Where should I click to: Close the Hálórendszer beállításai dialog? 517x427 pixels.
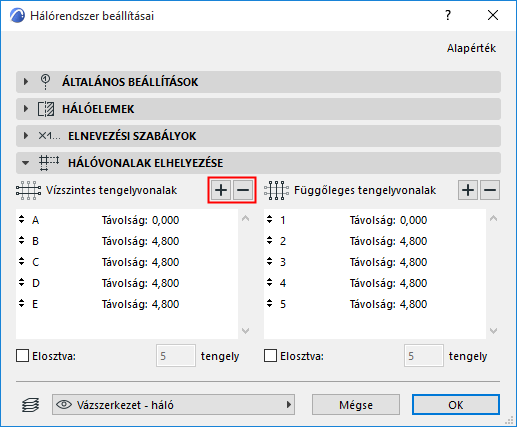point(493,15)
